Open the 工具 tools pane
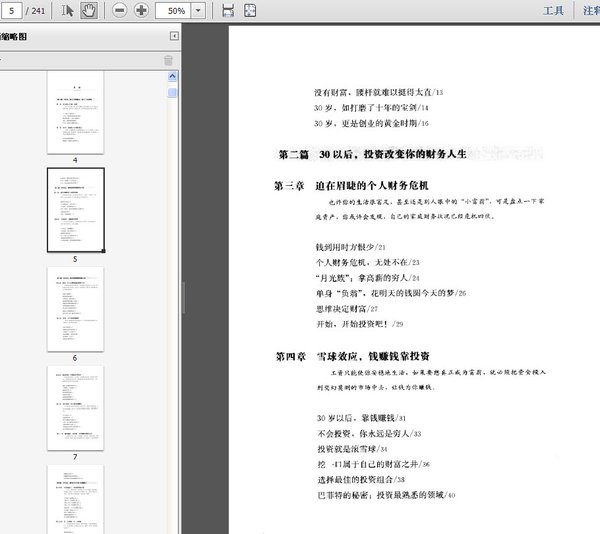Image resolution: width=600 pixels, height=534 pixels. click(553, 10)
